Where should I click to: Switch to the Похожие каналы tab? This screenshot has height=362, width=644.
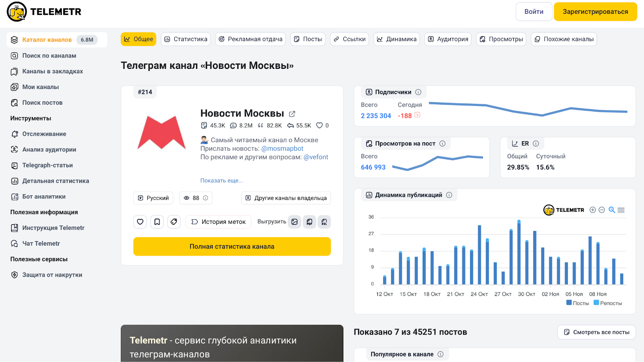(564, 39)
